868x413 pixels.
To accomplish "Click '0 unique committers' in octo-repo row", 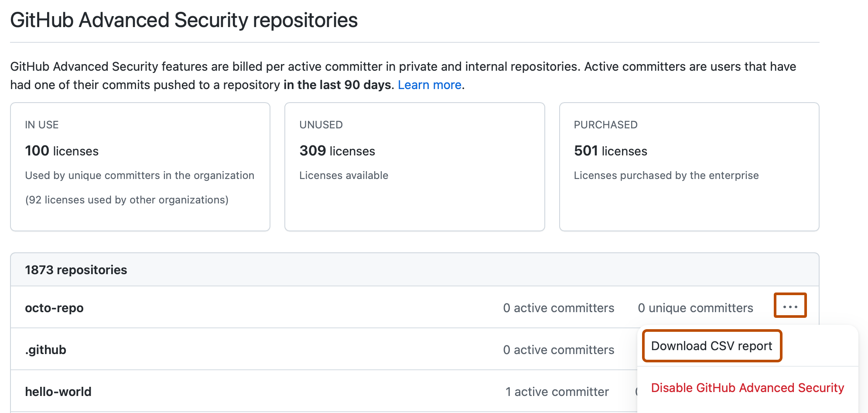I will tap(695, 308).
